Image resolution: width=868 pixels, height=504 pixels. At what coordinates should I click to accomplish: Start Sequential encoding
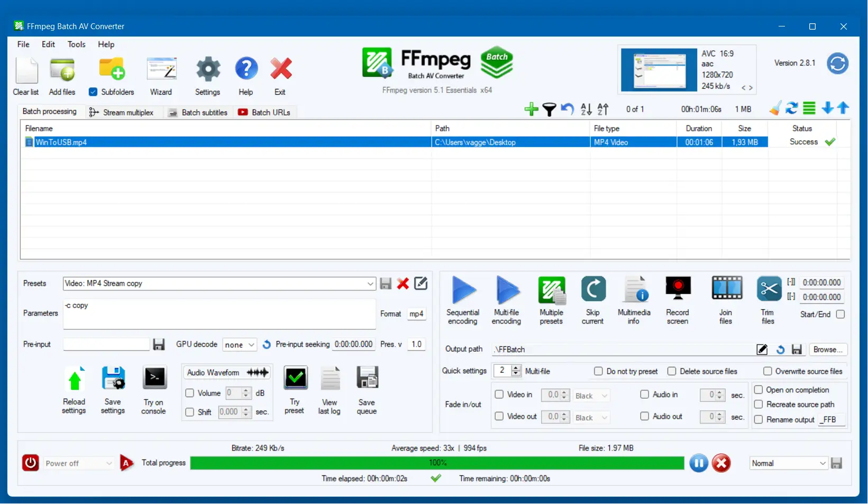[x=463, y=290]
